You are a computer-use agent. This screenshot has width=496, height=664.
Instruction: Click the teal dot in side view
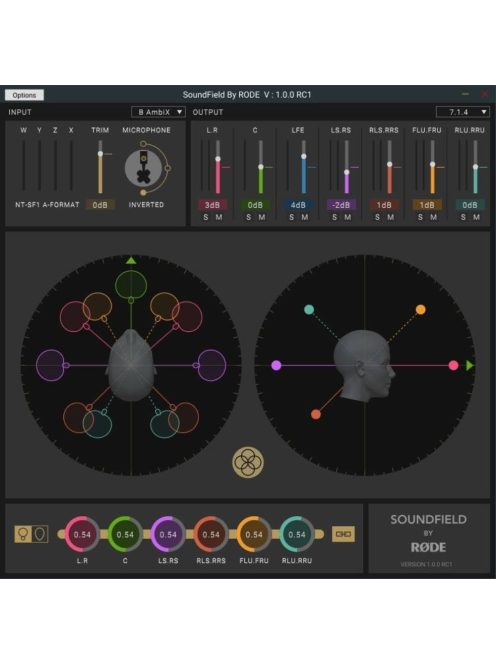[309, 310]
